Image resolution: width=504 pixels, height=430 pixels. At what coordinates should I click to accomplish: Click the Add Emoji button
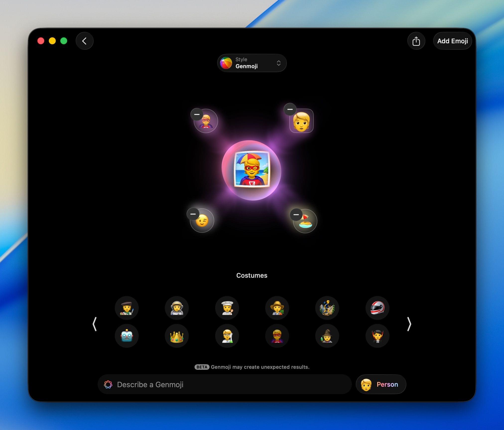[x=452, y=41]
